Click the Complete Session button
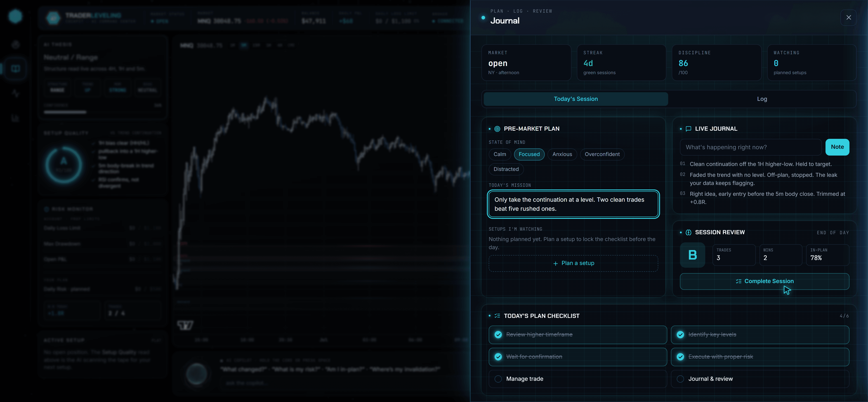 coord(764,281)
